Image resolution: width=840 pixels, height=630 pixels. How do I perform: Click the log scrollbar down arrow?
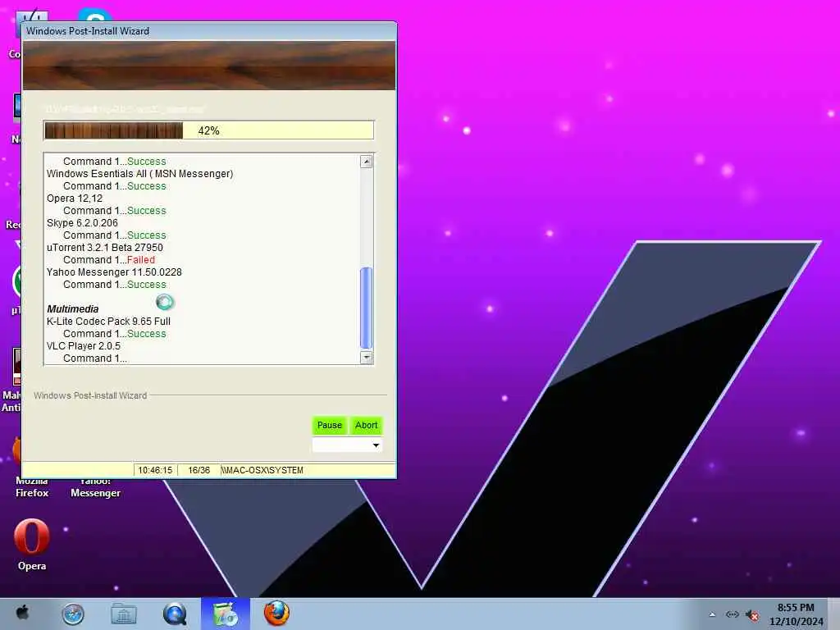[x=367, y=358]
